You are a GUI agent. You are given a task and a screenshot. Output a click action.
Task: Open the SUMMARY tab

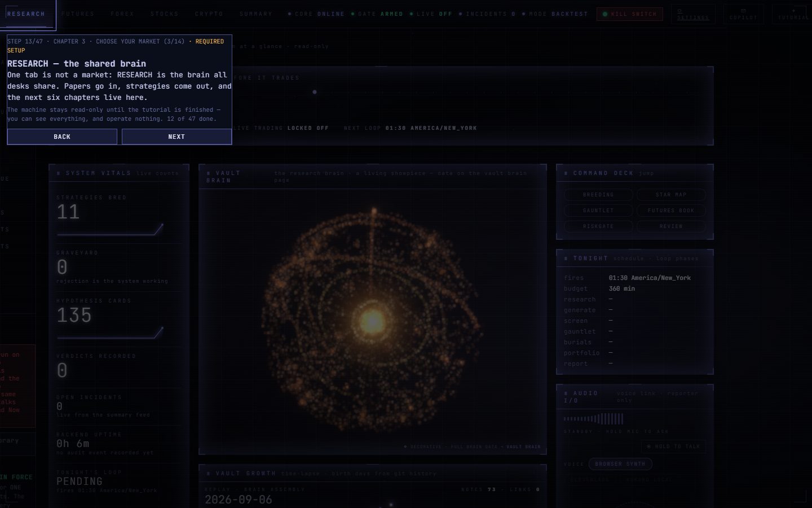(256, 14)
